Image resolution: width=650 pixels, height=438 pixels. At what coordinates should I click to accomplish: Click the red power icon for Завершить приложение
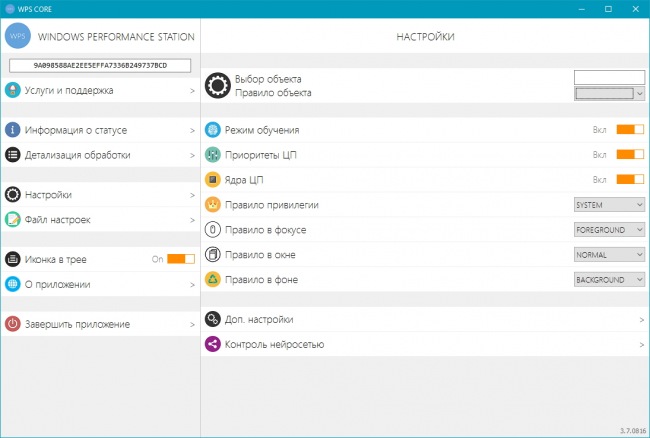(12, 324)
